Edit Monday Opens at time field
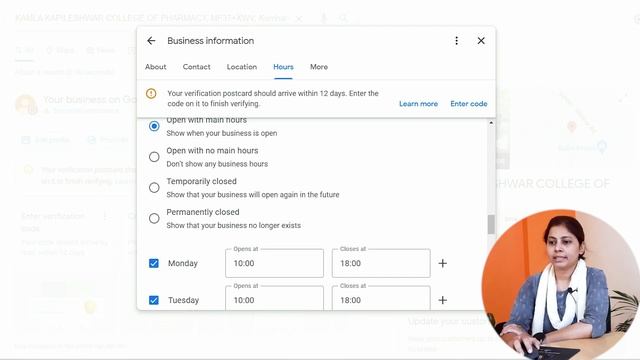 point(274,263)
